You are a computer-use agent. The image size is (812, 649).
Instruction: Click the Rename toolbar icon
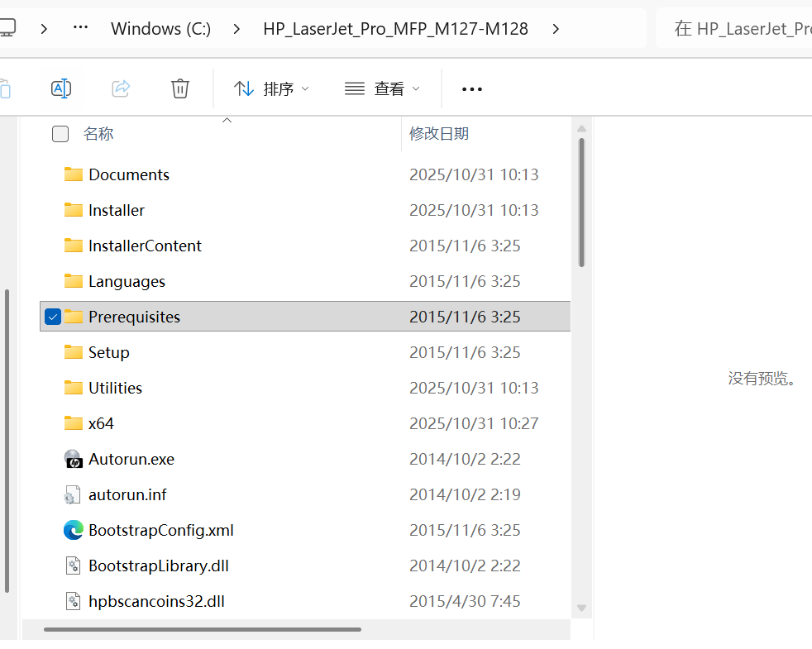61,88
